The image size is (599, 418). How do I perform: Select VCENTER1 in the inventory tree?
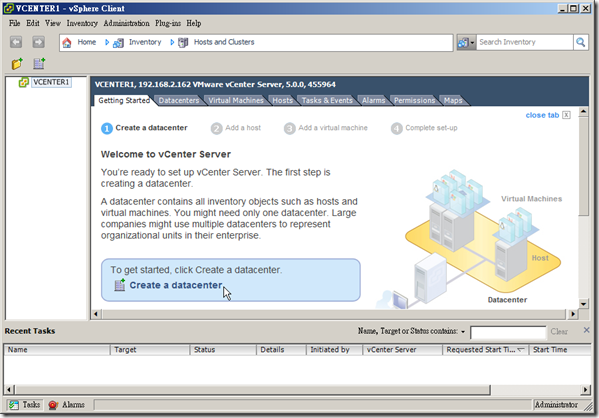51,82
